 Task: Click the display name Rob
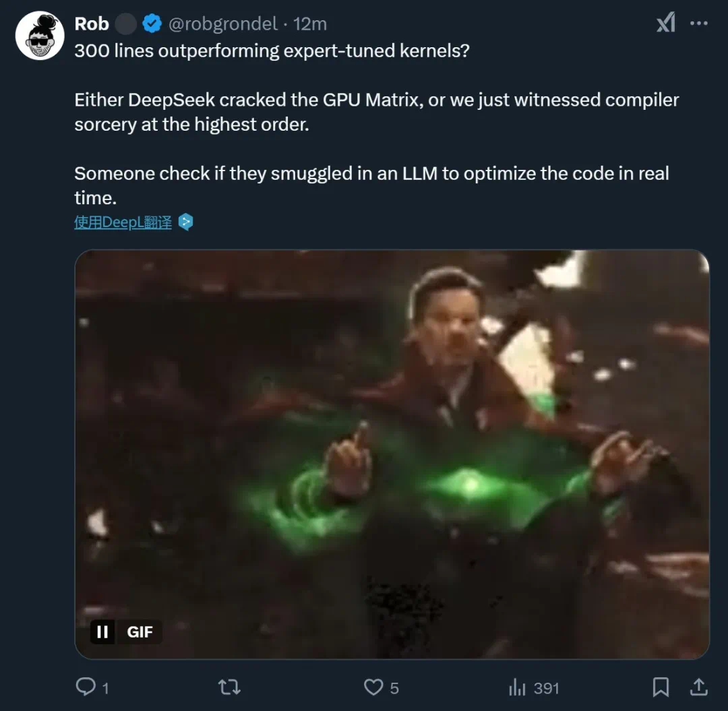(x=91, y=24)
